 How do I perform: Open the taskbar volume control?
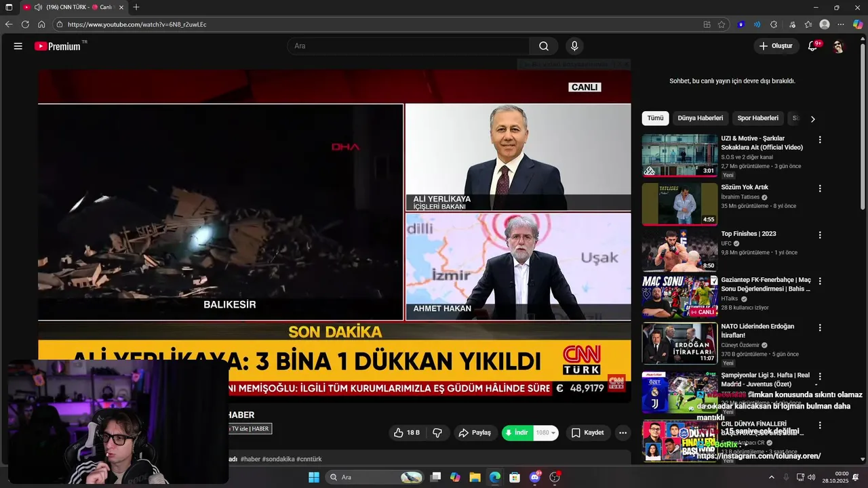[812, 477]
